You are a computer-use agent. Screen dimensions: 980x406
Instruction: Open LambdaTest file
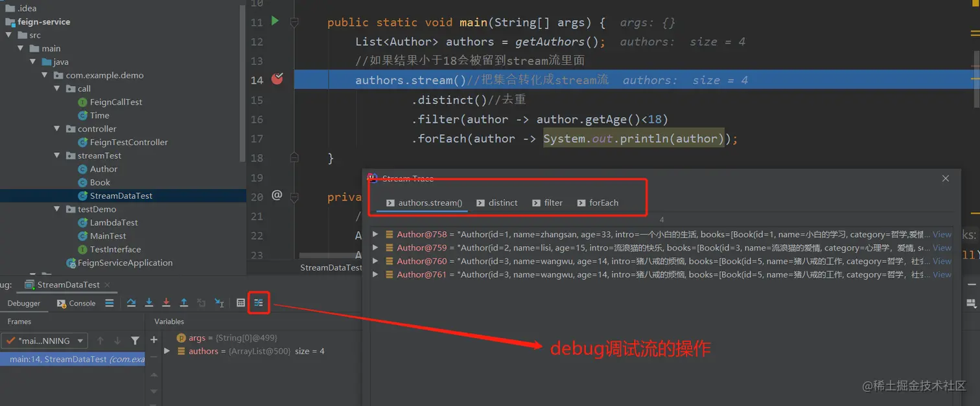(114, 222)
